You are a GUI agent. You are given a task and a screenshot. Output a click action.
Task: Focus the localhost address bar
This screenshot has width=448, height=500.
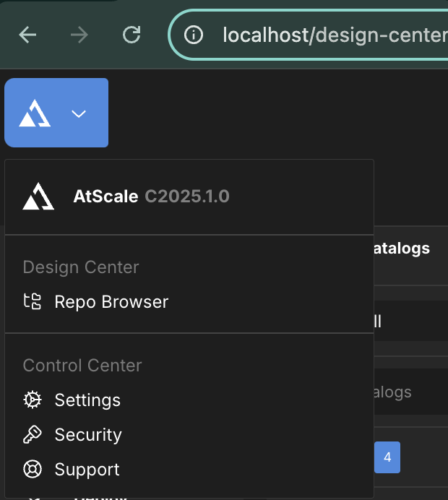click(332, 35)
